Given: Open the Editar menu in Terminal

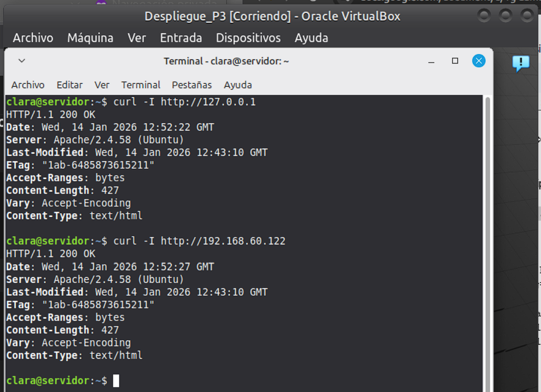Looking at the screenshot, I should [70, 85].
